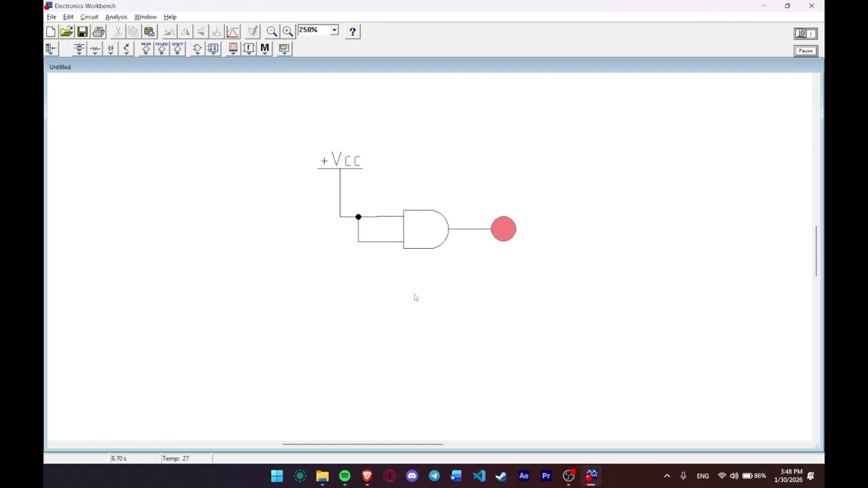
Task: Open the Transistors parts bin
Action: point(126,48)
